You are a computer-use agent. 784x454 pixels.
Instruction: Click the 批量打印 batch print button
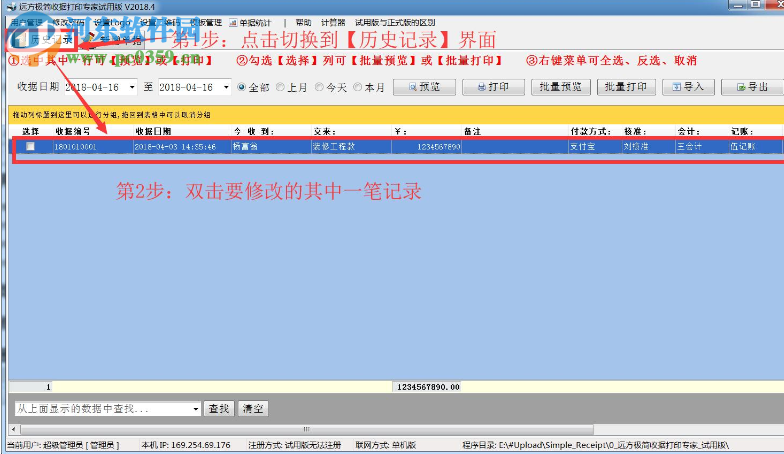(626, 87)
